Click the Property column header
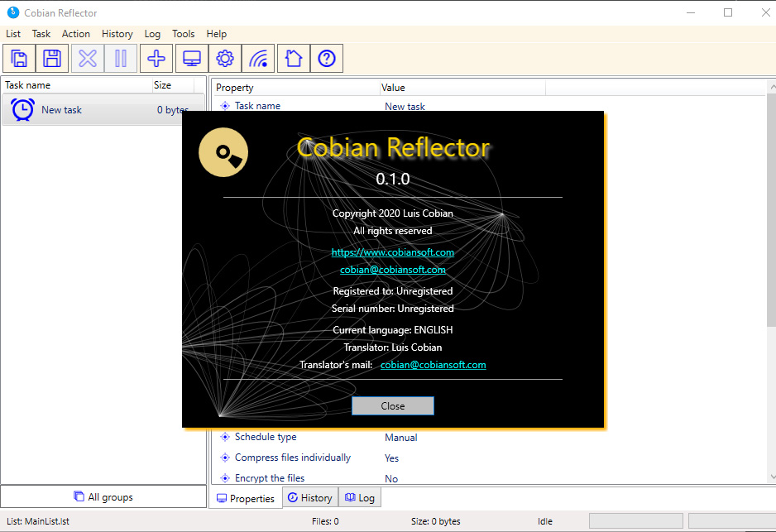This screenshot has height=532, width=776. click(x=297, y=88)
